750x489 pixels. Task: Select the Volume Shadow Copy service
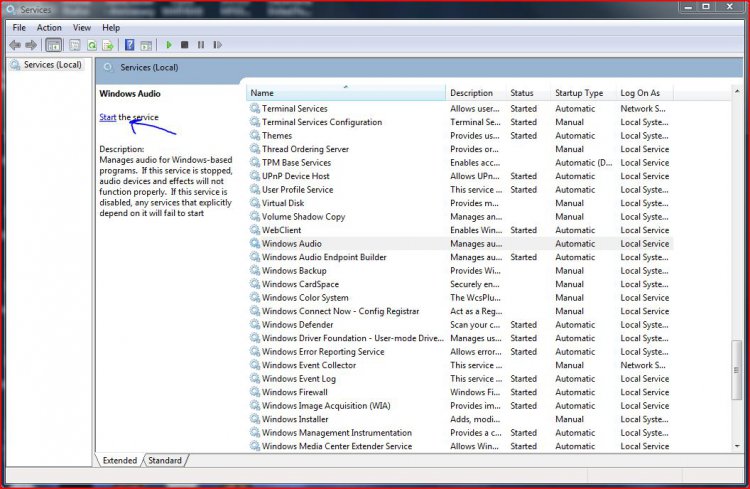pos(460,216)
